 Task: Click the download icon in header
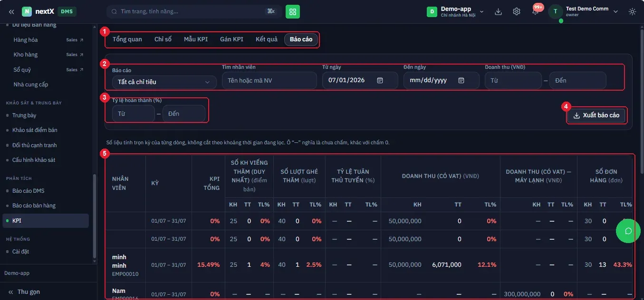click(498, 11)
